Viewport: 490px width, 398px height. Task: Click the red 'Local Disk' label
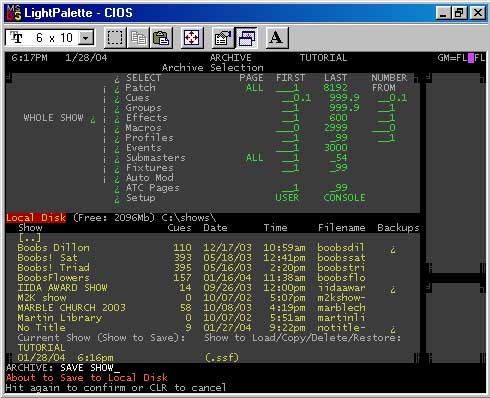[36, 218]
